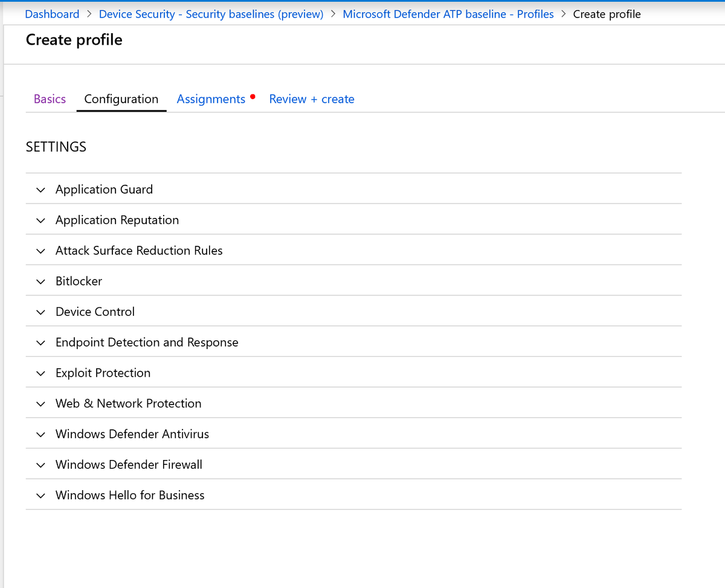The width and height of the screenshot is (725, 588).
Task: Click Windows Hello for Business label
Action: tap(130, 495)
